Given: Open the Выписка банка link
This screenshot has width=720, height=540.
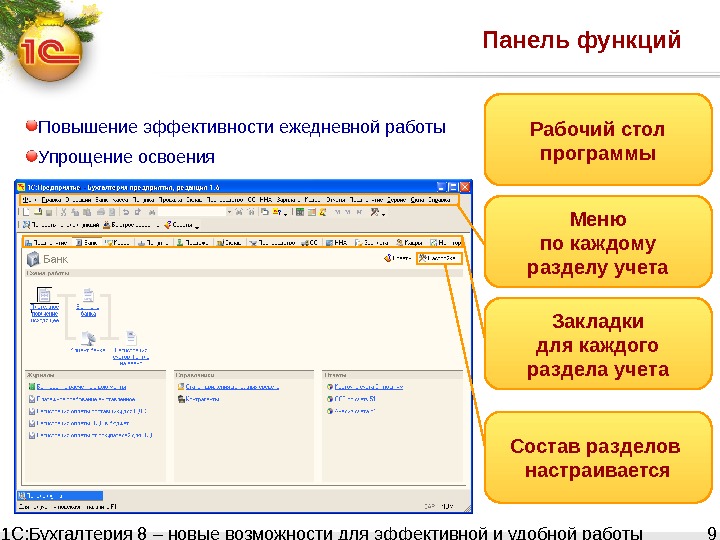Looking at the screenshot, I should pos(88,310).
